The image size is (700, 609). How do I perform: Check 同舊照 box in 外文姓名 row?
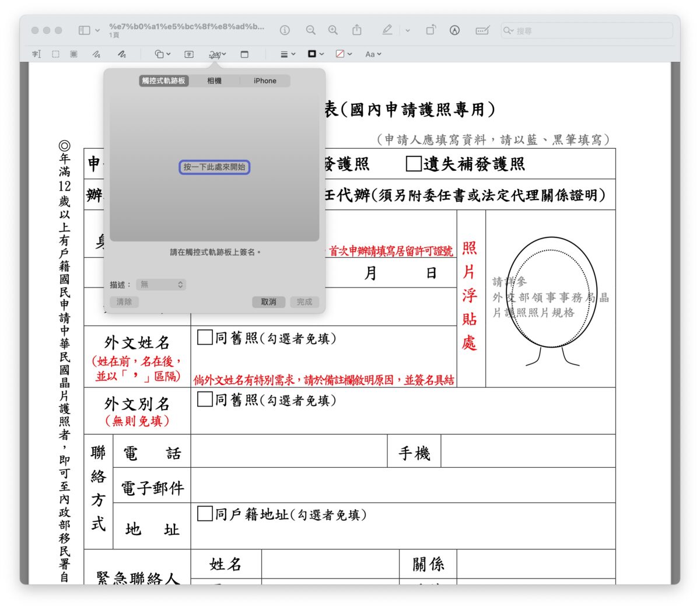pyautogui.click(x=205, y=338)
